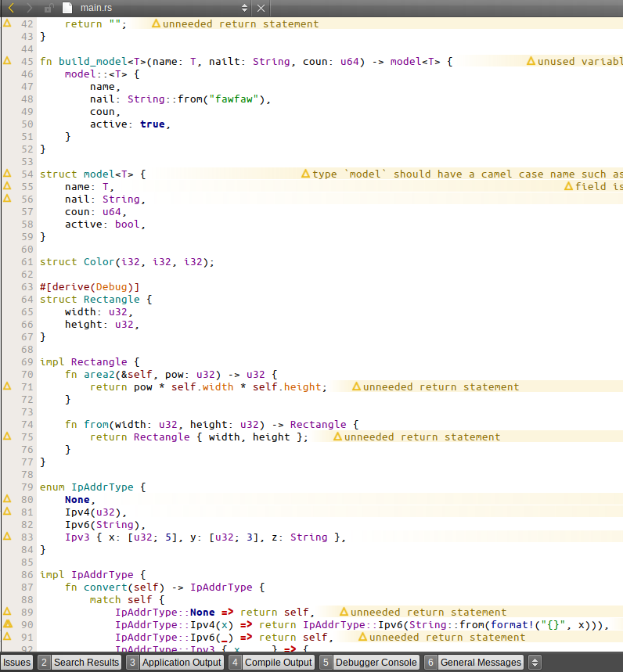Image resolution: width=623 pixels, height=672 pixels.
Task: Toggle the file lock icon
Action: 49,8
